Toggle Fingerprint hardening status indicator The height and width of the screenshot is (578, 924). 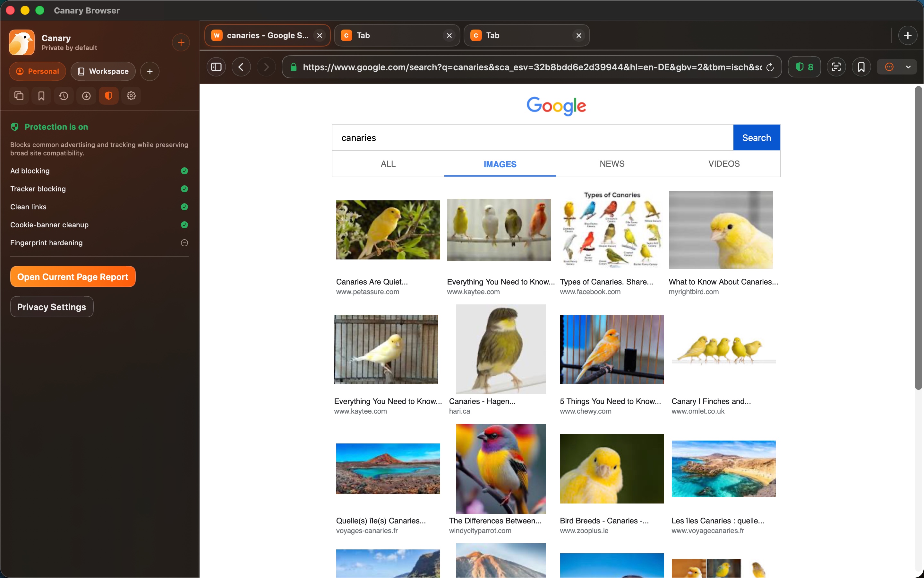tap(184, 243)
